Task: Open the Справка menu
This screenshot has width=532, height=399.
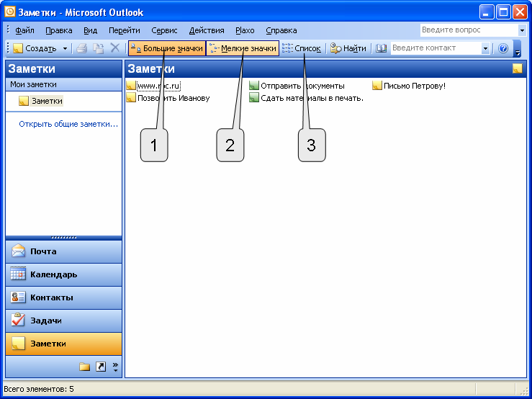Action: (281, 30)
